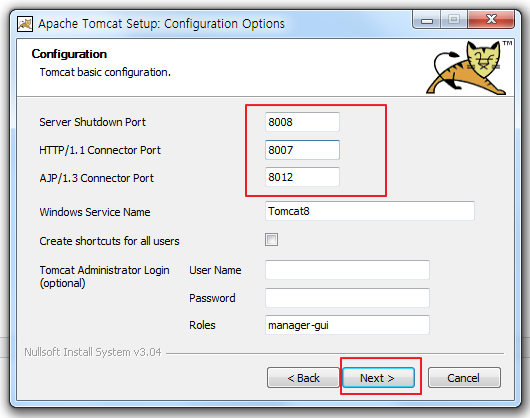Click the Windows Service Name label

click(x=95, y=212)
